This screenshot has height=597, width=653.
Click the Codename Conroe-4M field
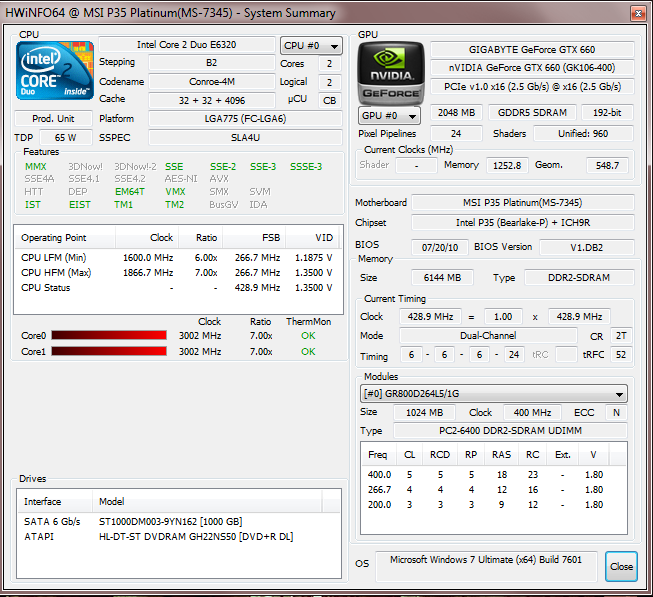pyautogui.click(x=212, y=82)
